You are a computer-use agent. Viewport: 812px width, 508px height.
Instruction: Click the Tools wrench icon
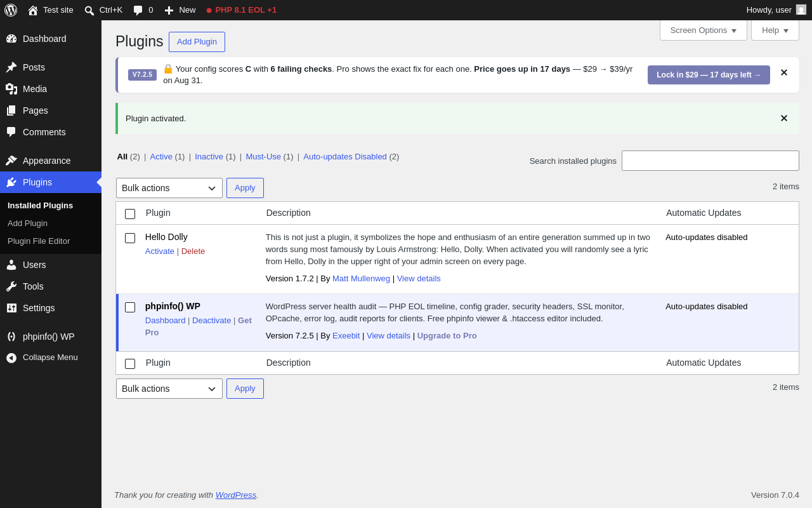11,286
